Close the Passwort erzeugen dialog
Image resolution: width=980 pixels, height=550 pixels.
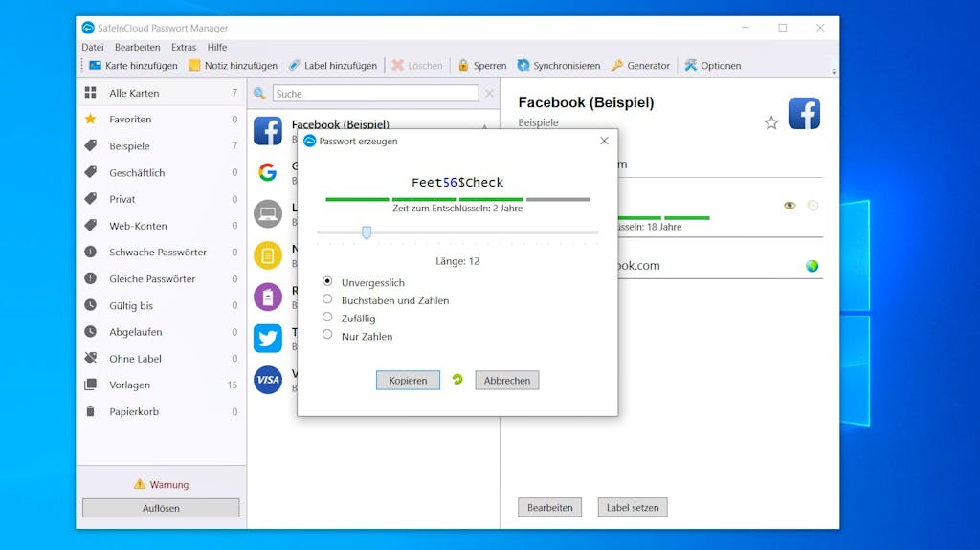click(x=604, y=141)
